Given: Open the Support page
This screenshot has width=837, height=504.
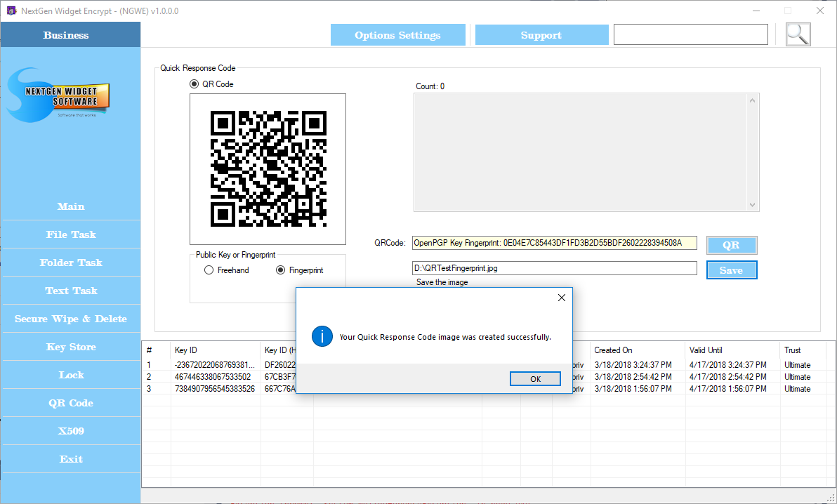Looking at the screenshot, I should click(541, 34).
